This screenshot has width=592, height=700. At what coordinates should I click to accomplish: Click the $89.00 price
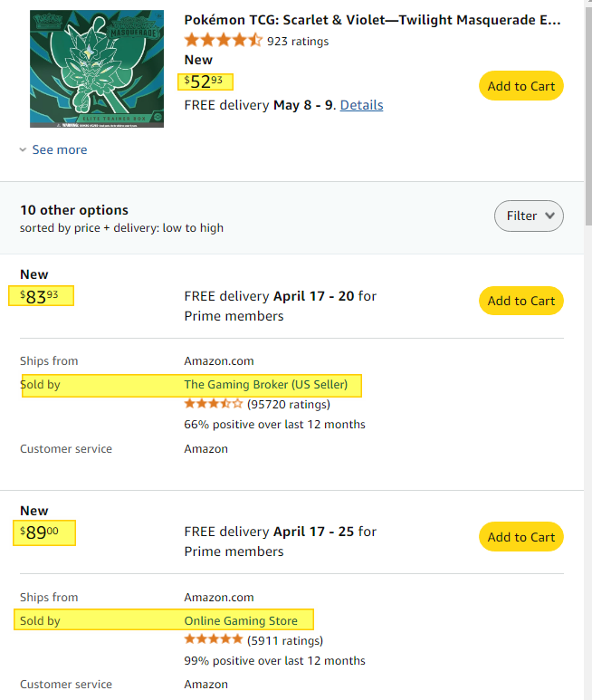coord(39,532)
